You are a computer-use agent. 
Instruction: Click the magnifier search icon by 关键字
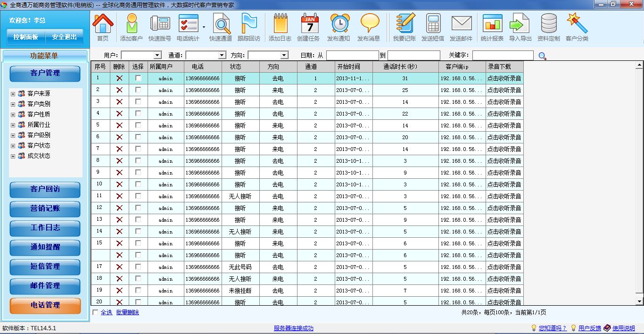point(542,56)
